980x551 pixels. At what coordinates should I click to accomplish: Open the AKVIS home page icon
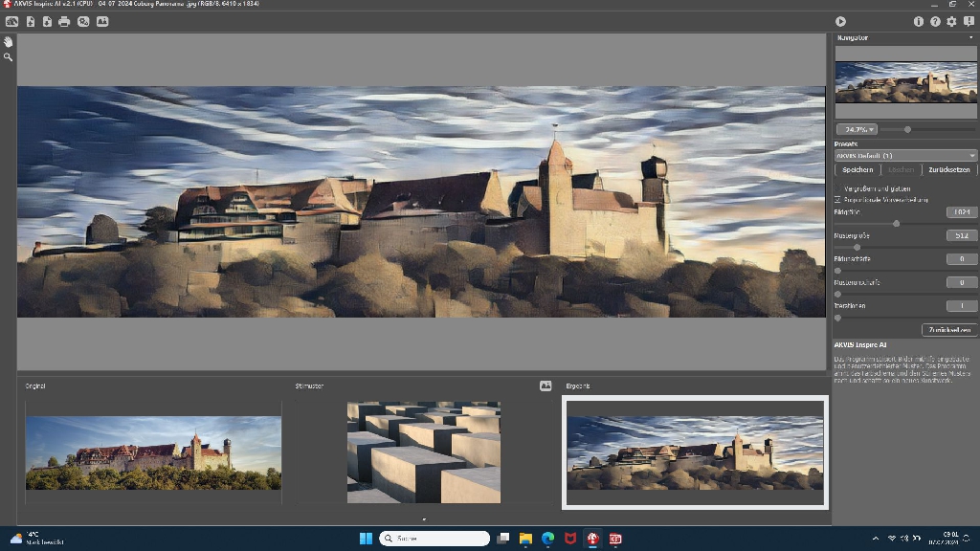pyautogui.click(x=11, y=22)
